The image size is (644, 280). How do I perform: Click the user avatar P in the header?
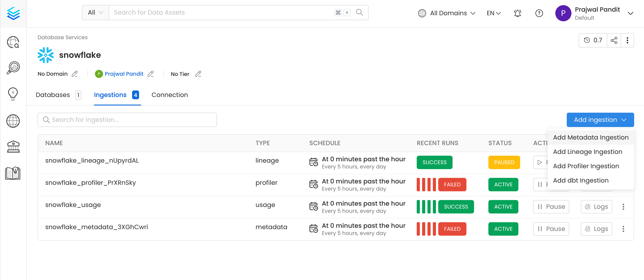click(x=563, y=13)
